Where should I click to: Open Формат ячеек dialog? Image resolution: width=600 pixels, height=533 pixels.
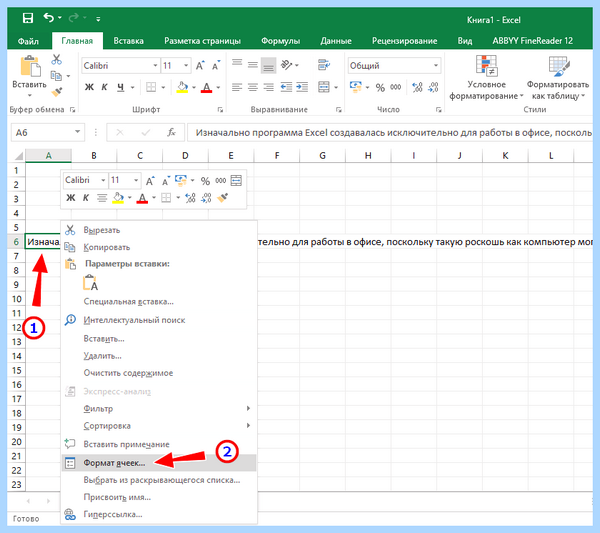pyautogui.click(x=159, y=463)
